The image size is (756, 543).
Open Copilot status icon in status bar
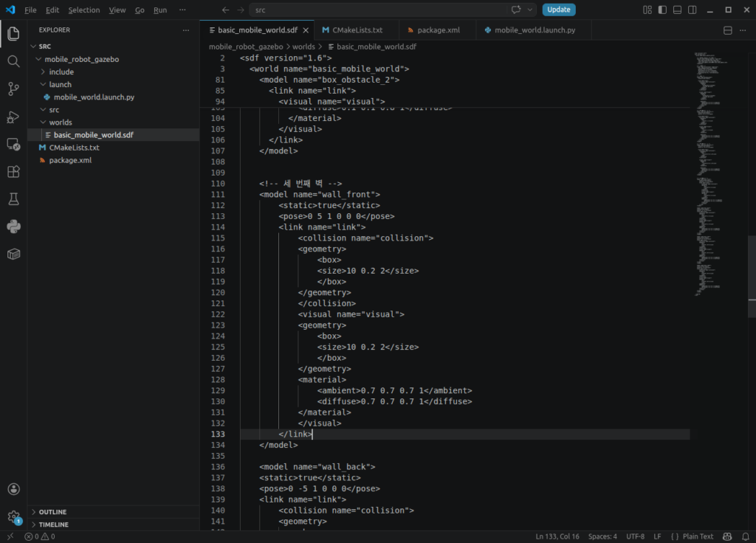(x=727, y=536)
